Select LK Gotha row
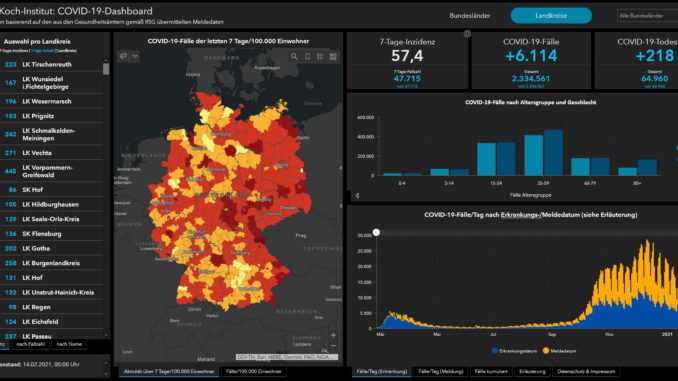Image resolution: width=678 pixels, height=381 pixels. [x=51, y=248]
